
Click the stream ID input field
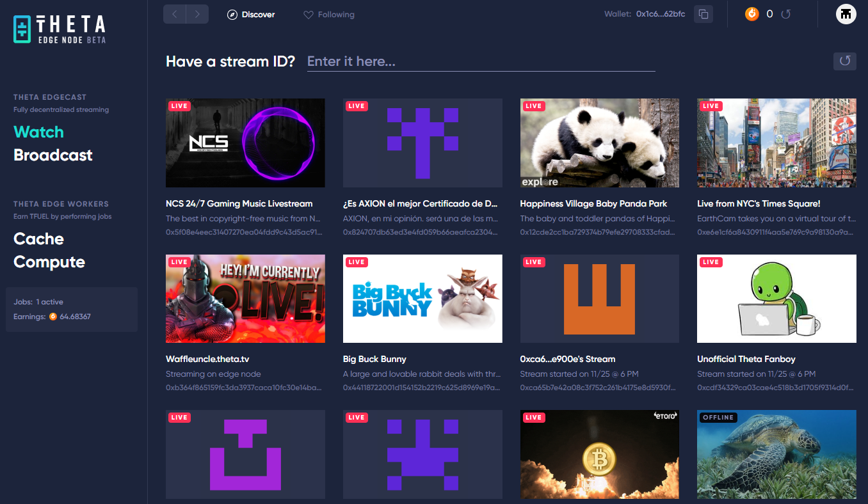pos(481,61)
